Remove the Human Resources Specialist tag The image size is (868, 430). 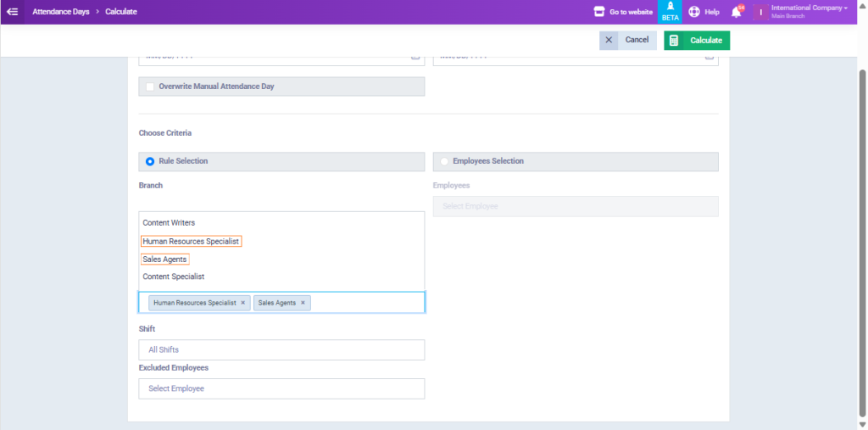click(x=242, y=303)
